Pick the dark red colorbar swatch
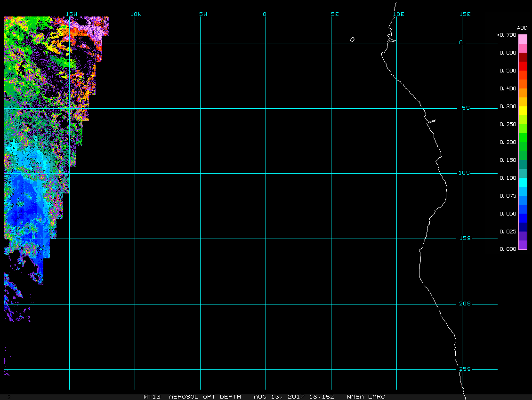Viewport: 532px width, 400px height. (x=523, y=57)
